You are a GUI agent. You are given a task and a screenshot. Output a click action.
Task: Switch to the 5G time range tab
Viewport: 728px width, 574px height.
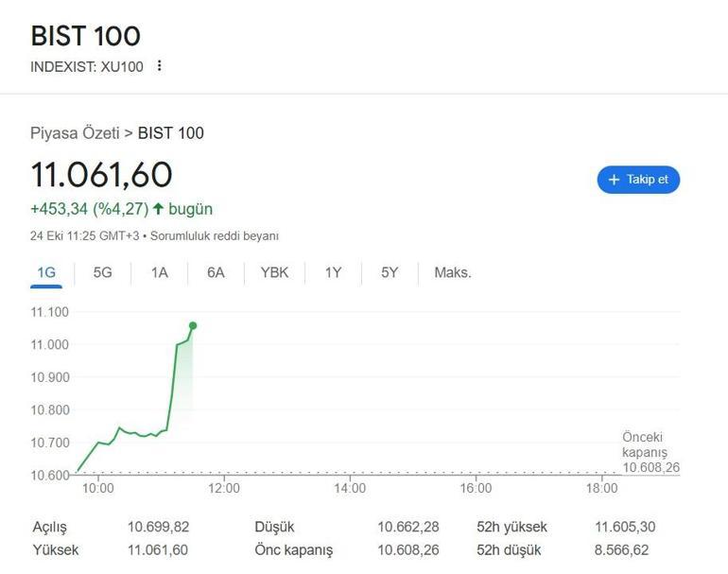[102, 272]
